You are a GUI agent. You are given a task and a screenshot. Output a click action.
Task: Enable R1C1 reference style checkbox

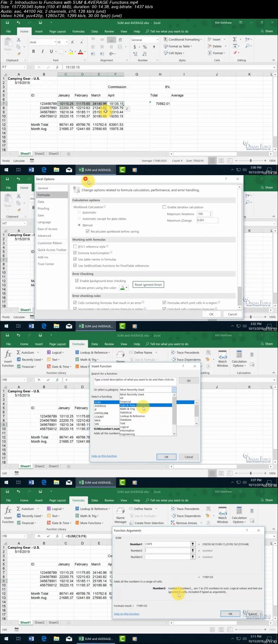[75, 247]
